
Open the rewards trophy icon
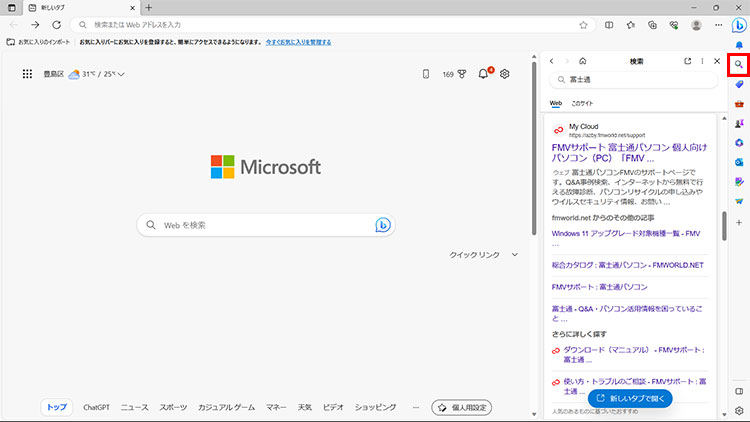[x=462, y=74]
